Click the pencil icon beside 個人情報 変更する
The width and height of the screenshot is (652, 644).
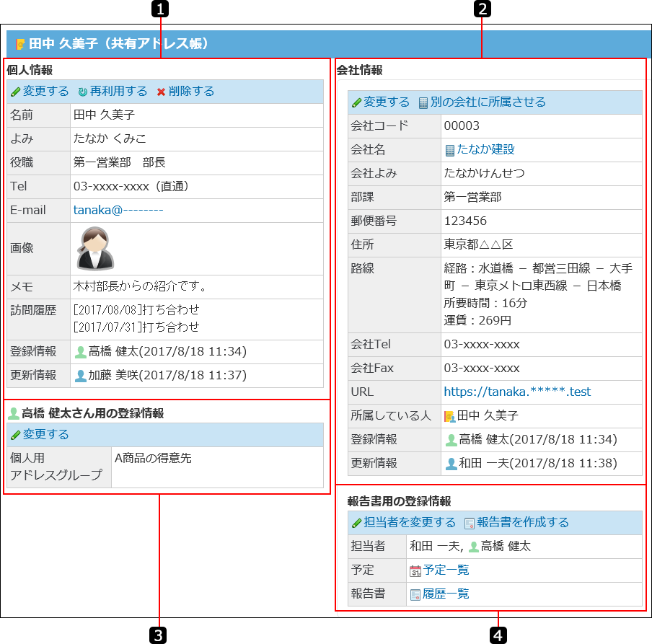[16, 92]
